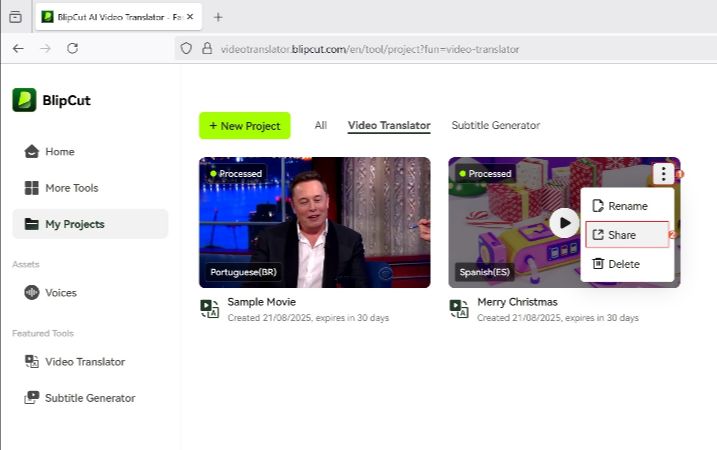Go back using the browser back arrow
Image resolution: width=717 pixels, height=450 pixels.
pyautogui.click(x=18, y=48)
